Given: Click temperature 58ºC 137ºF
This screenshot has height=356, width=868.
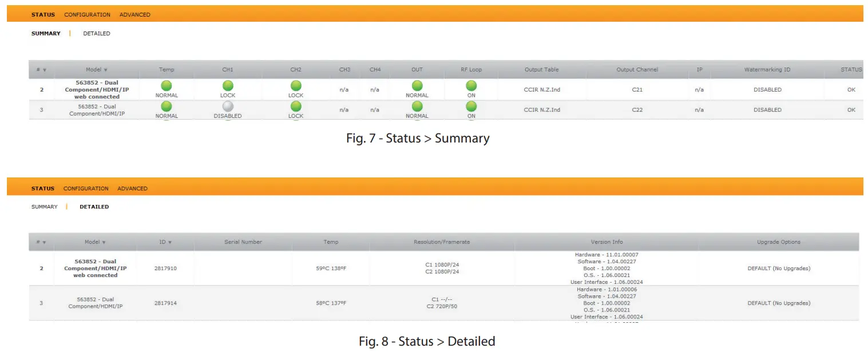Looking at the screenshot, I should pyautogui.click(x=331, y=303).
